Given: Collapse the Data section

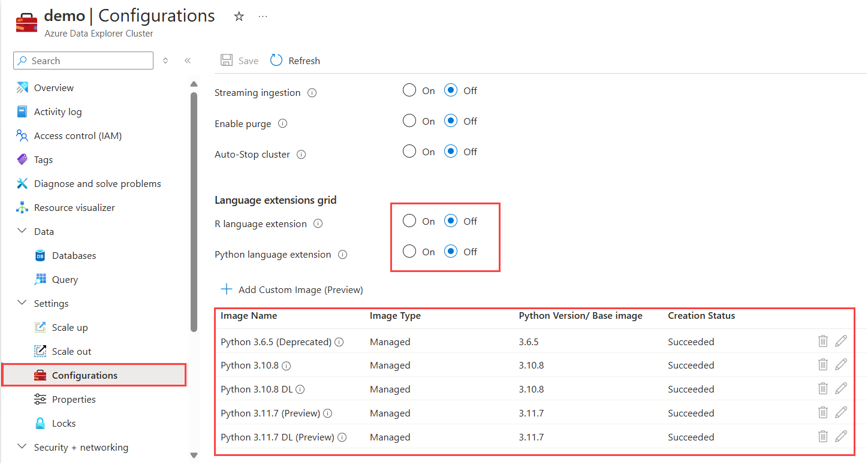Looking at the screenshot, I should pyautogui.click(x=22, y=231).
